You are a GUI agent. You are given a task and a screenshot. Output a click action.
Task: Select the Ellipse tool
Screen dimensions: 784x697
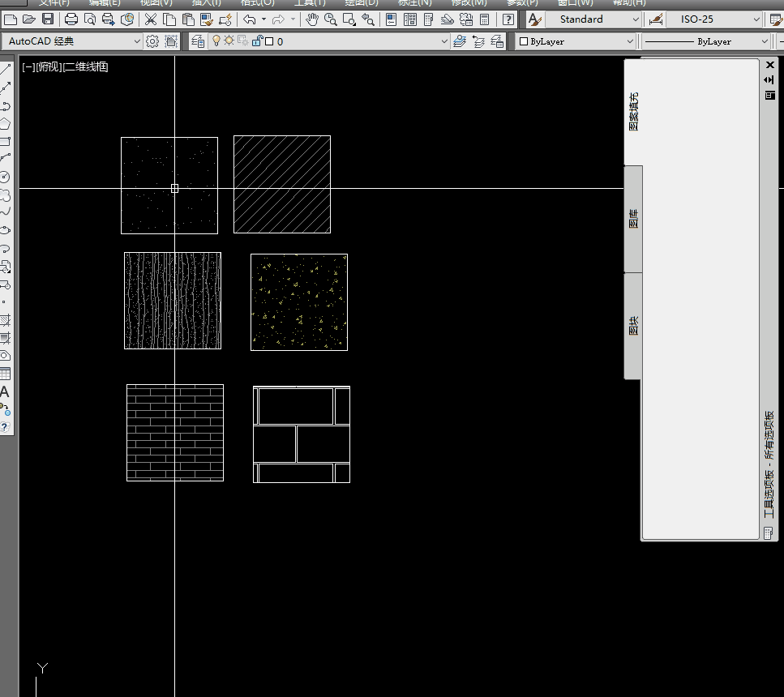6,230
